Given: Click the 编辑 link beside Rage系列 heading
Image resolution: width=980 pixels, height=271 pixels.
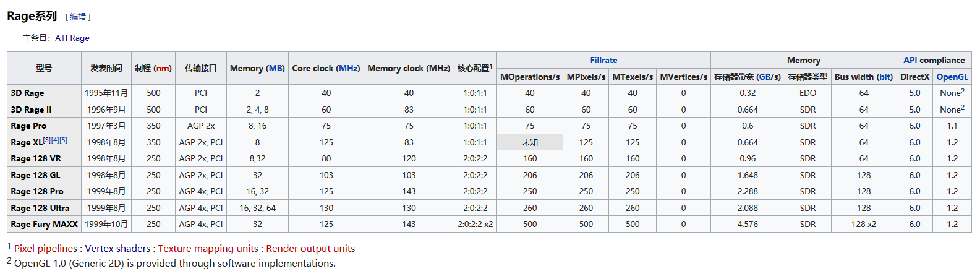Looking at the screenshot, I should click(x=78, y=17).
